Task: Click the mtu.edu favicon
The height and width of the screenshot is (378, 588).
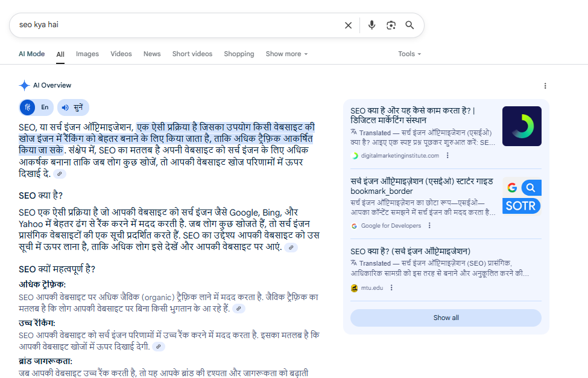Action: click(355, 288)
